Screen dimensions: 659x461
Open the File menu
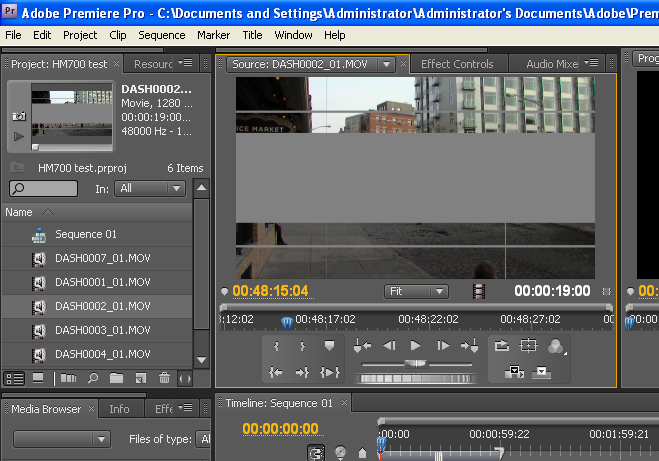(13, 35)
